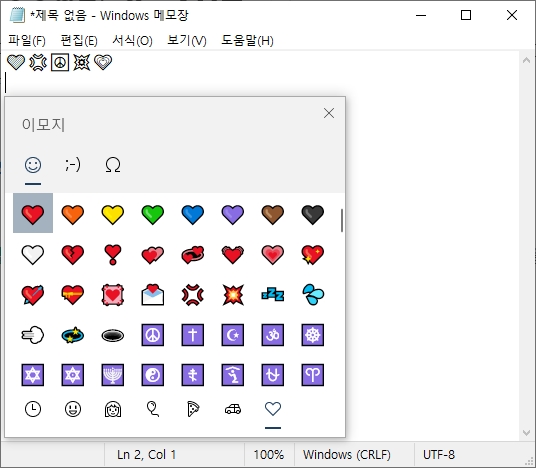Screen dimensions: 536x468
Task: Open the car transportation emoji category
Action: coord(233,409)
